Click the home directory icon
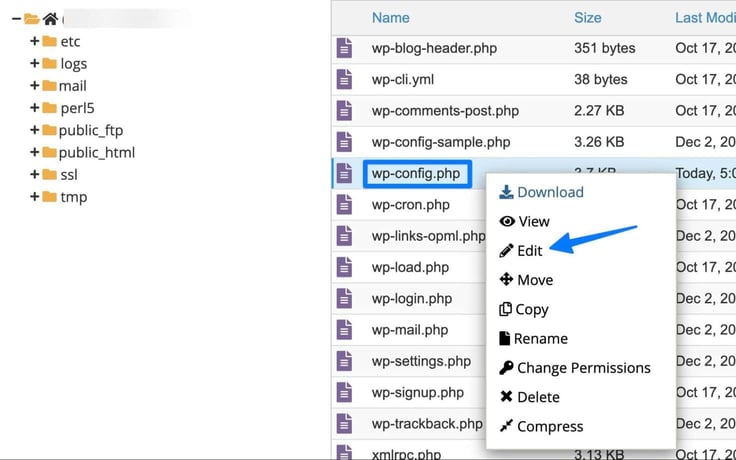This screenshot has width=736, height=460. (x=50, y=19)
